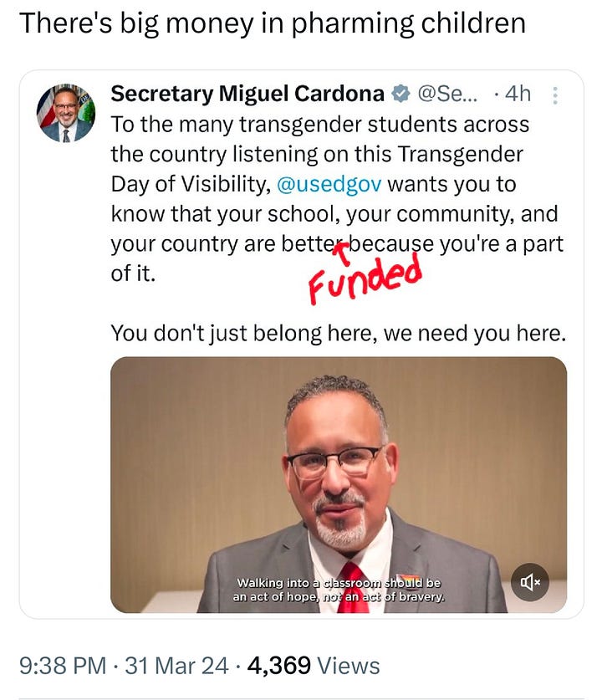602x700 pixels.
Task: Click the 'Walking into a classroom' video caption
Action: tap(339, 590)
